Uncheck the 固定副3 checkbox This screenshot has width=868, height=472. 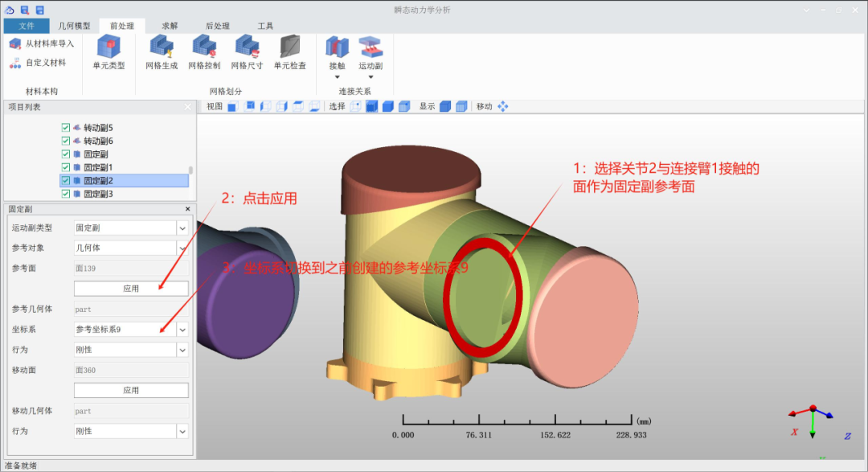pos(66,194)
